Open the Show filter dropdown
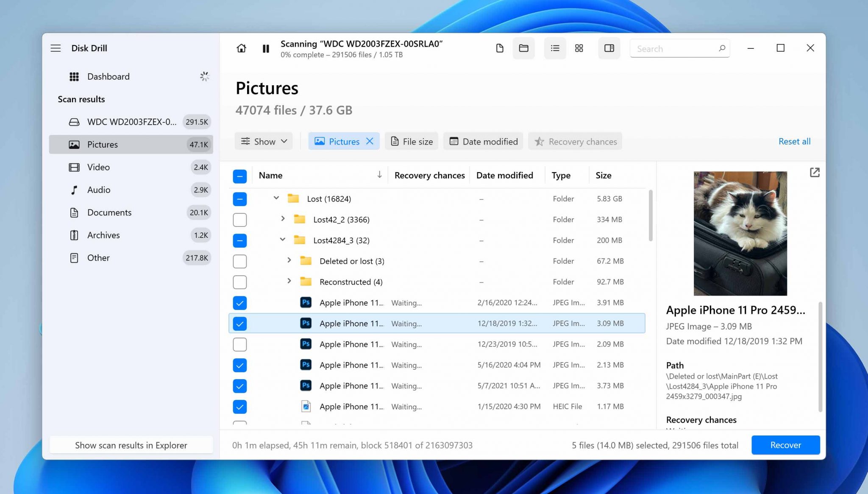 pyautogui.click(x=263, y=141)
